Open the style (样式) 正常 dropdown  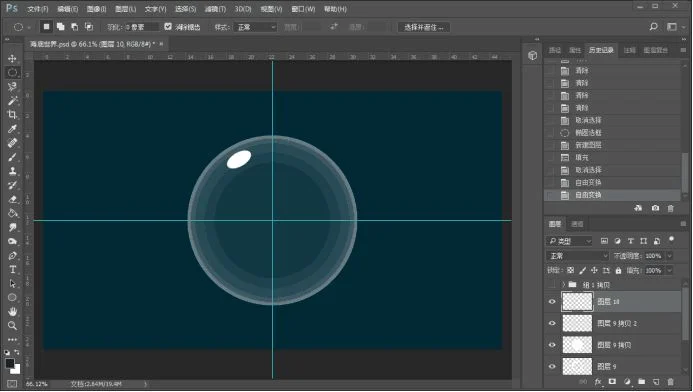click(255, 27)
